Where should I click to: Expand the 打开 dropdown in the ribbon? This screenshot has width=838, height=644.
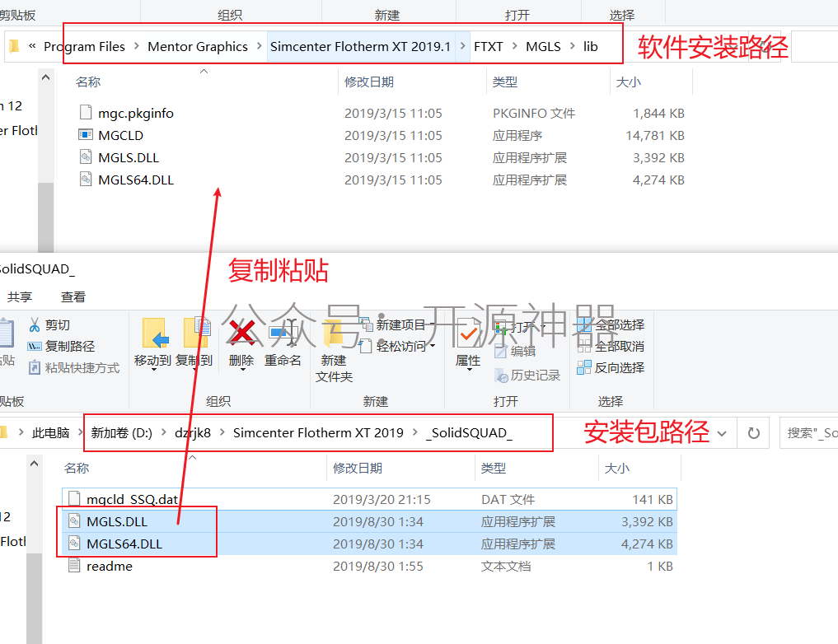point(543,326)
